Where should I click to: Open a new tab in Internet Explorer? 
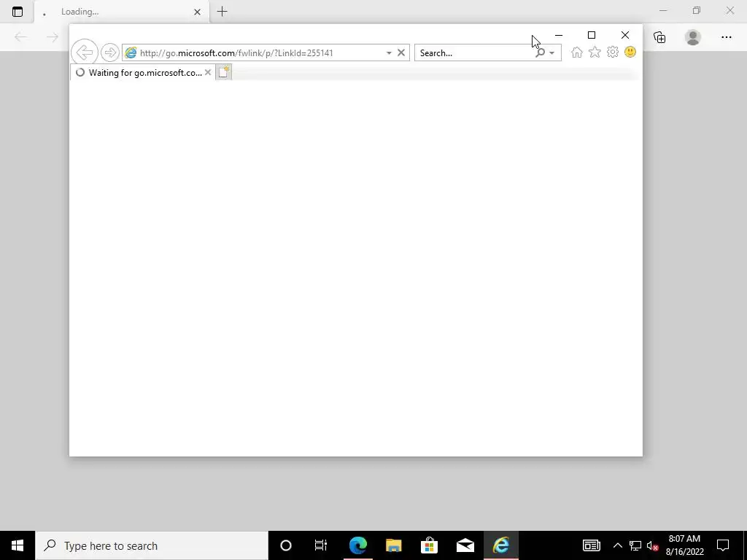(x=223, y=72)
